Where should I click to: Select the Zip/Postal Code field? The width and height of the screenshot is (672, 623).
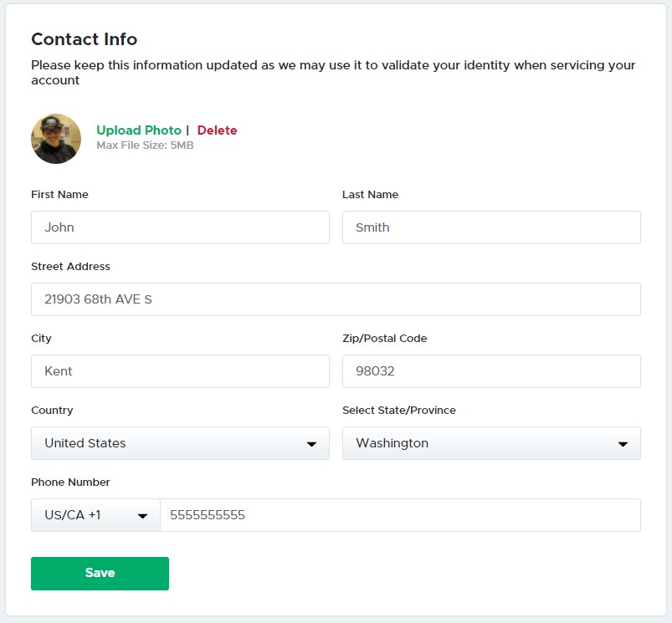click(x=491, y=370)
